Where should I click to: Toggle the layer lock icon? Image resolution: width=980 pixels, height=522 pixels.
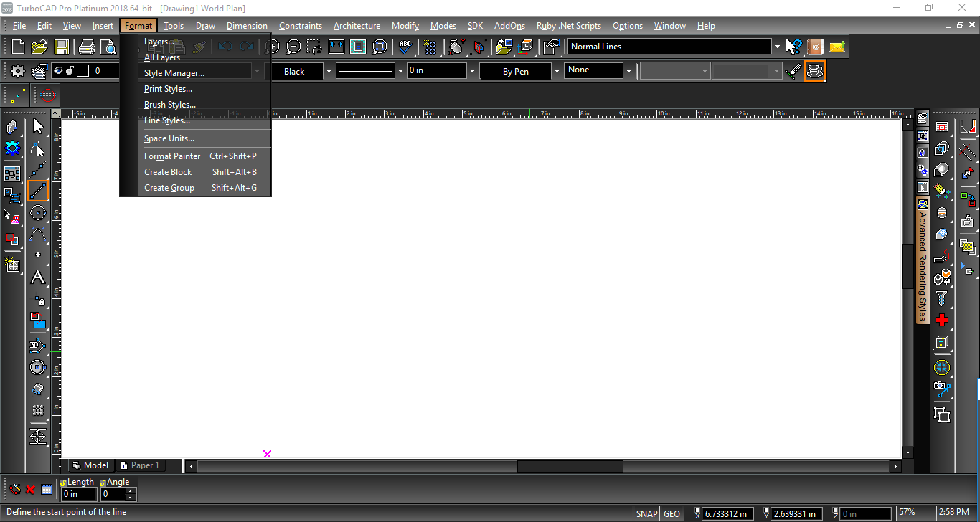tap(70, 71)
